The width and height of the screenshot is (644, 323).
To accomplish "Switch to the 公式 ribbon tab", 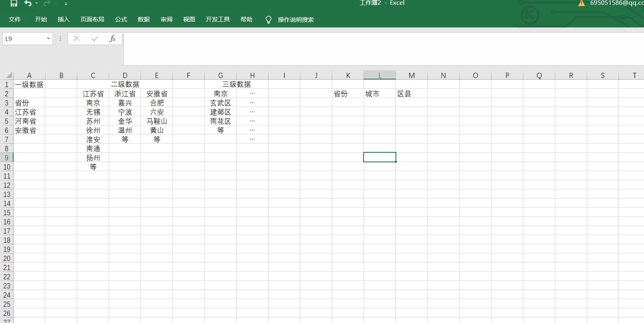I will (121, 19).
